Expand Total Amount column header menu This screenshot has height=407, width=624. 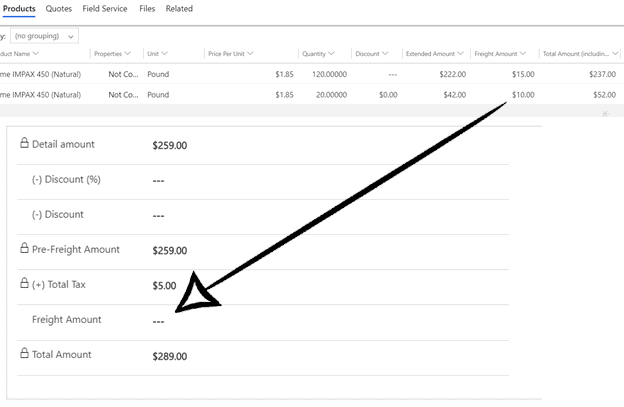click(615, 53)
